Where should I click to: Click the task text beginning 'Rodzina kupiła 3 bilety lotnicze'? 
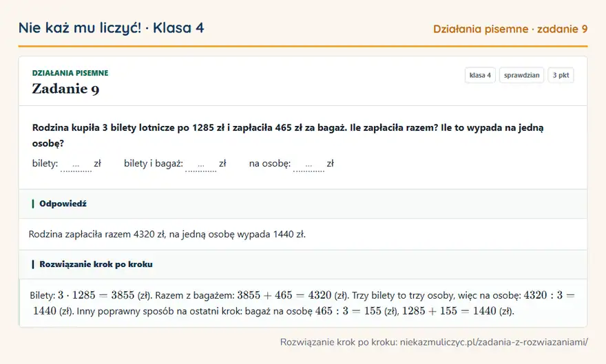[288, 135]
